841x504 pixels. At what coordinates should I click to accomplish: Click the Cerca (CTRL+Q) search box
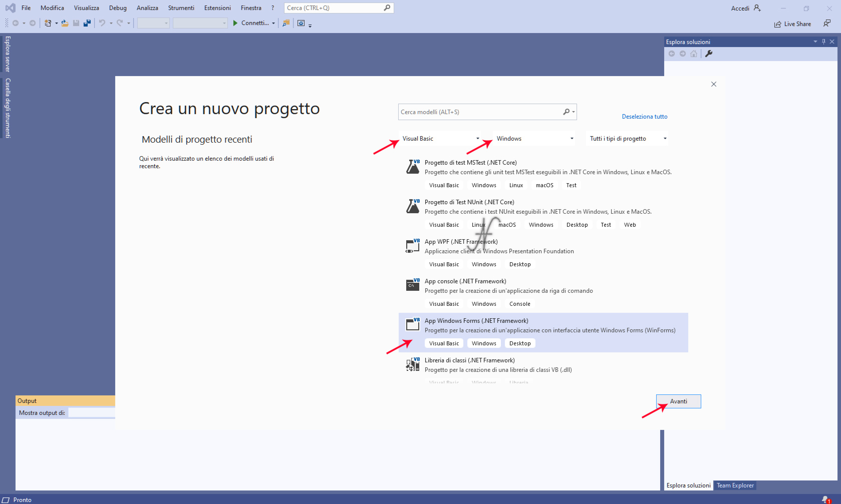339,8
